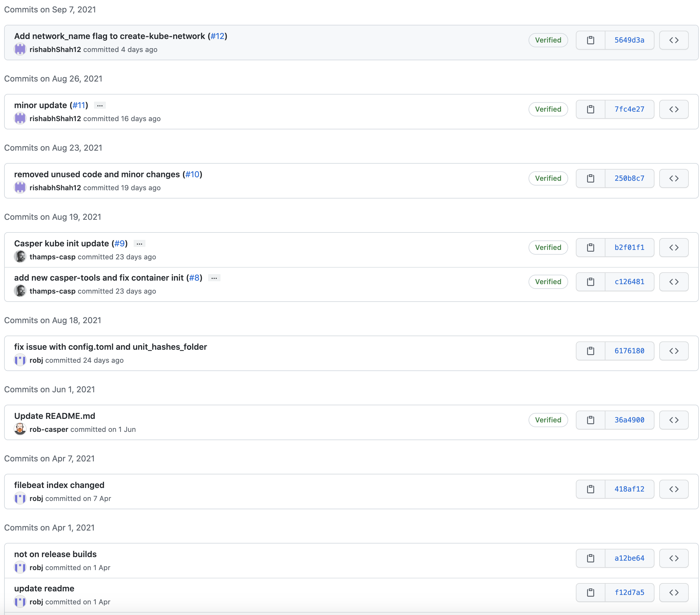The image size is (700, 615).
Task: Open pull request #12 link
Action: [x=218, y=36]
